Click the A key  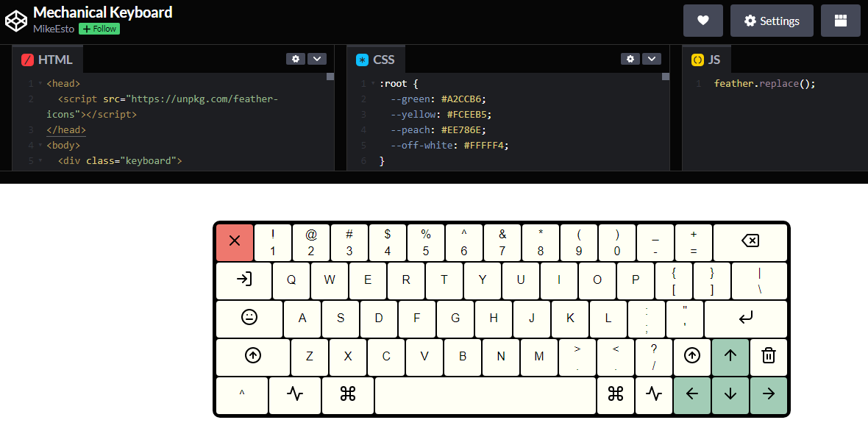pos(302,318)
